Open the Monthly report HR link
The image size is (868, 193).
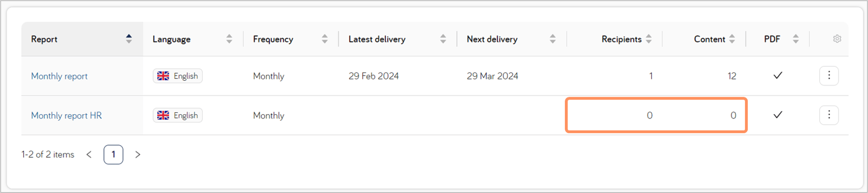click(x=67, y=116)
